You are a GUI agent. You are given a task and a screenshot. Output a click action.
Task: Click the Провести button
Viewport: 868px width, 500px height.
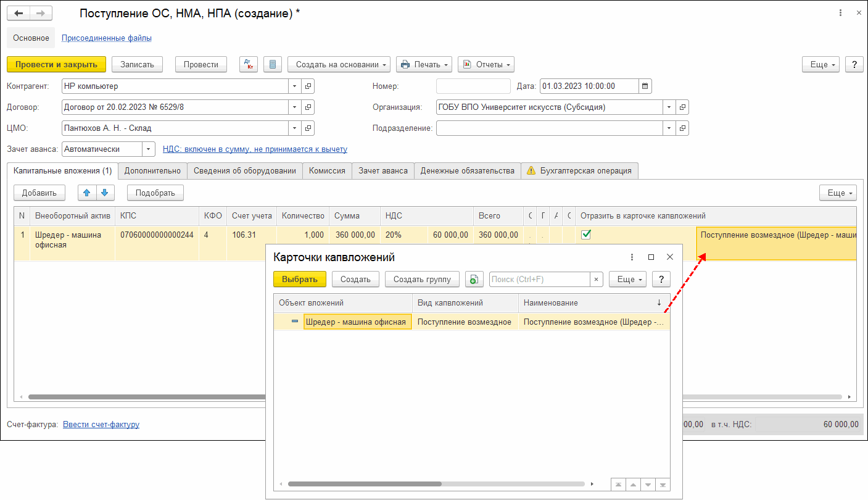[x=201, y=64]
